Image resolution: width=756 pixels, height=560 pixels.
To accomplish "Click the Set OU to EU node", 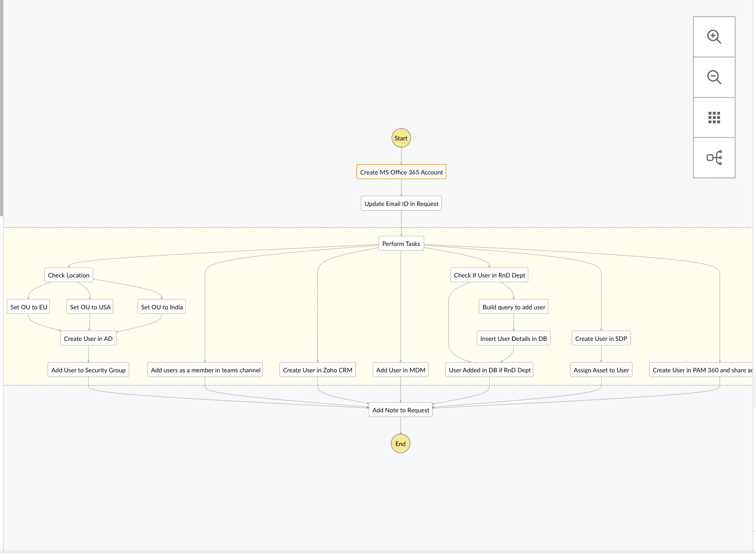I will coord(28,306).
